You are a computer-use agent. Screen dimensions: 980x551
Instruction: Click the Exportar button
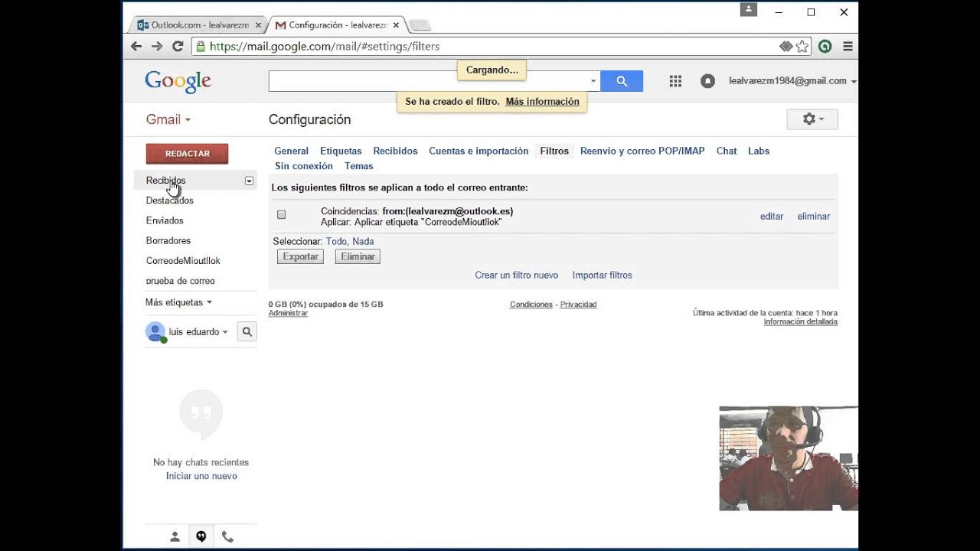(300, 256)
